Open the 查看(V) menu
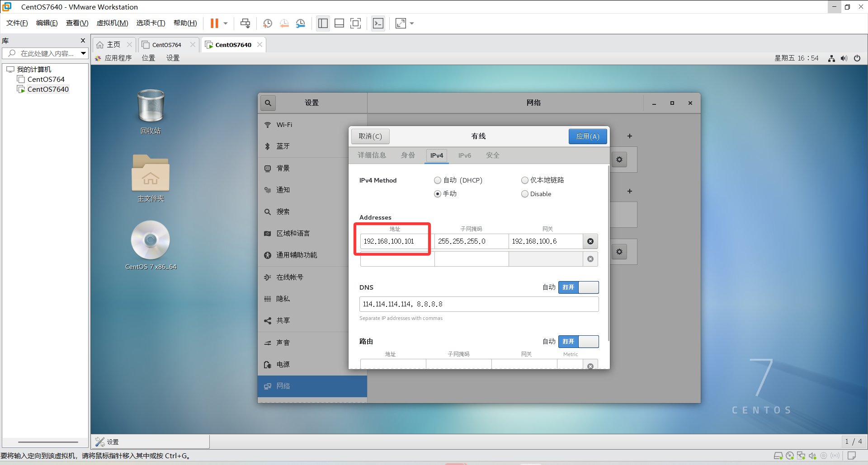Screen dimensions: 868x465 click(x=77, y=23)
